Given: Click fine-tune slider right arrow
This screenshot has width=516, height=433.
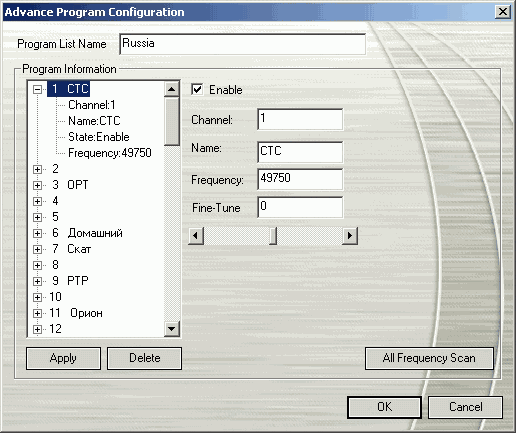Looking at the screenshot, I should click(x=350, y=236).
